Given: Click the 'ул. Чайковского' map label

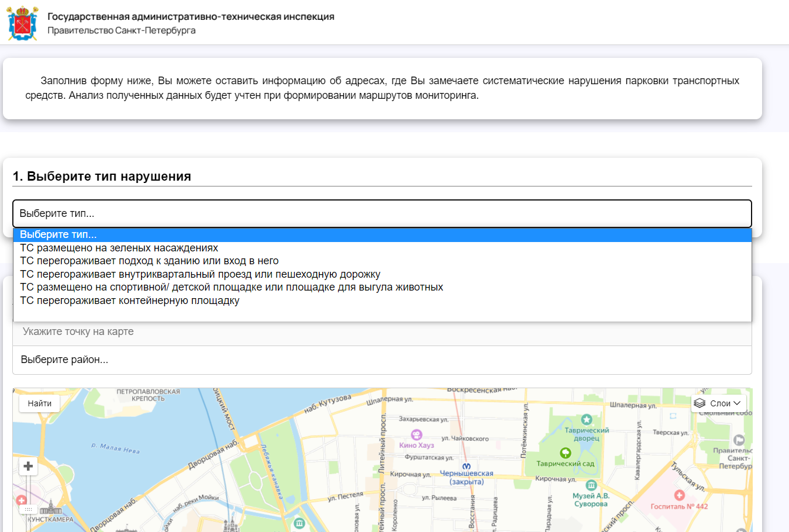Looking at the screenshot, I should (465, 438).
